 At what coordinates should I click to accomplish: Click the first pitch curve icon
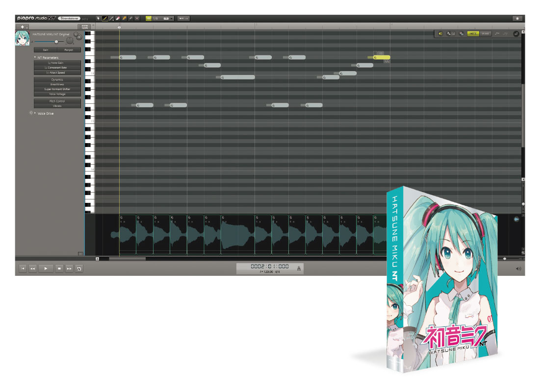497,33
